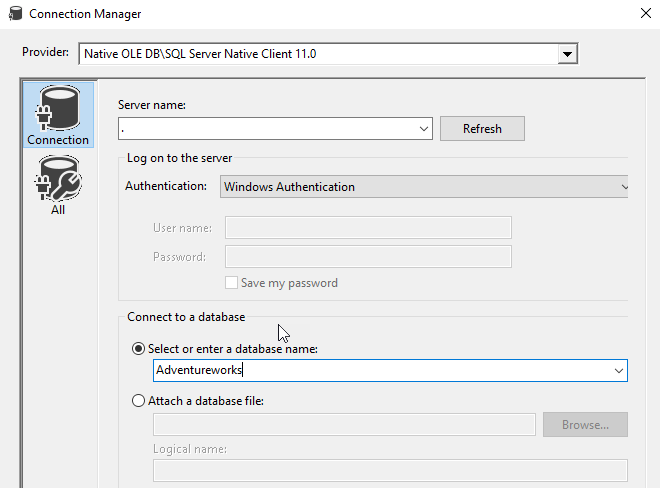Select the Attach a database file radio
This screenshot has width=660, height=488.
(x=138, y=400)
